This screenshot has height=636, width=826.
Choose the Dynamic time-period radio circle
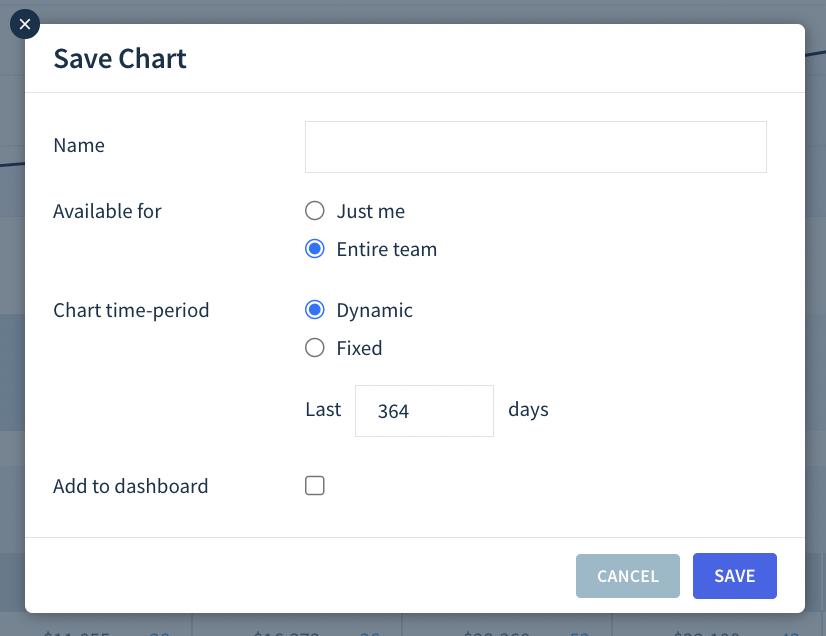pyautogui.click(x=314, y=310)
